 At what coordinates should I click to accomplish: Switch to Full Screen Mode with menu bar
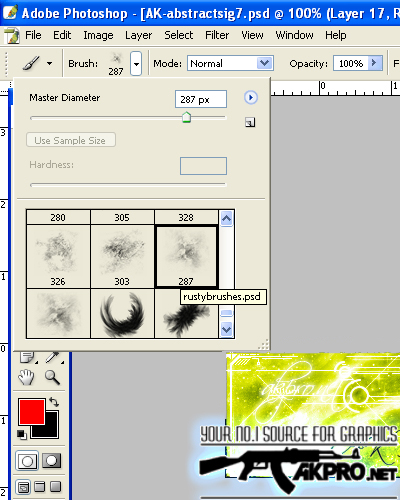click(40, 487)
